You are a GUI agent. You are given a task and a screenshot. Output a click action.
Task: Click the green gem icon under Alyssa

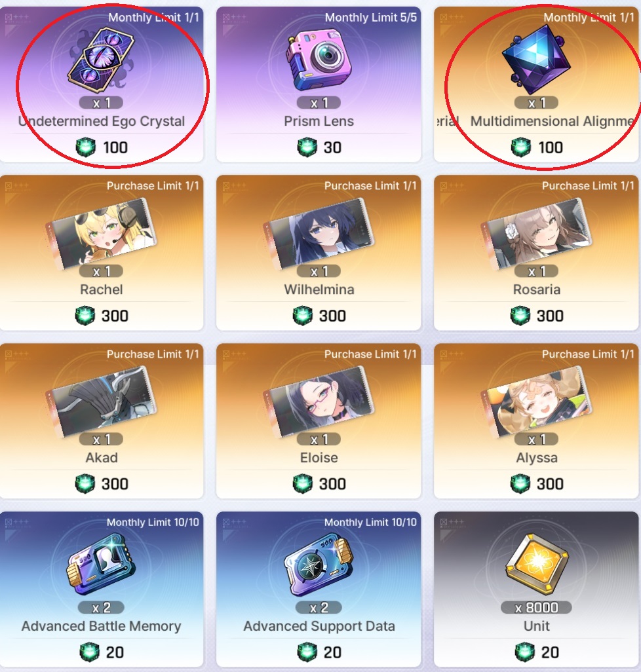click(x=520, y=484)
